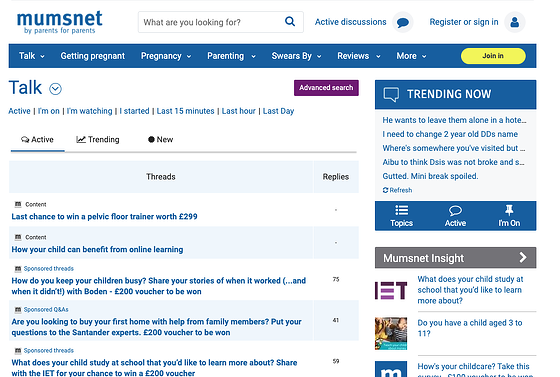Expand the Swears By dropdown menu
Viewport: 560px width, 377px height.
[x=296, y=56]
